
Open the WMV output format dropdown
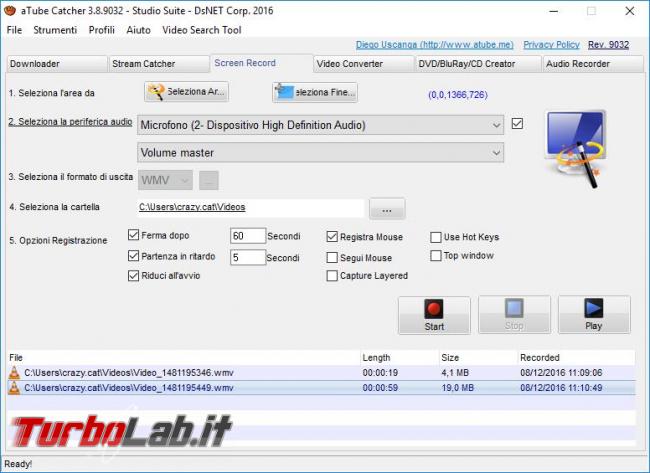[x=165, y=180]
